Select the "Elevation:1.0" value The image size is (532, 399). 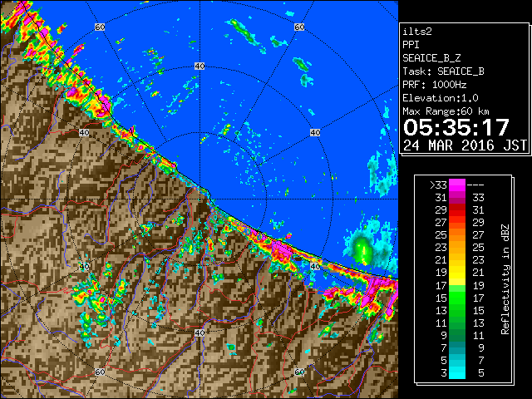point(441,98)
